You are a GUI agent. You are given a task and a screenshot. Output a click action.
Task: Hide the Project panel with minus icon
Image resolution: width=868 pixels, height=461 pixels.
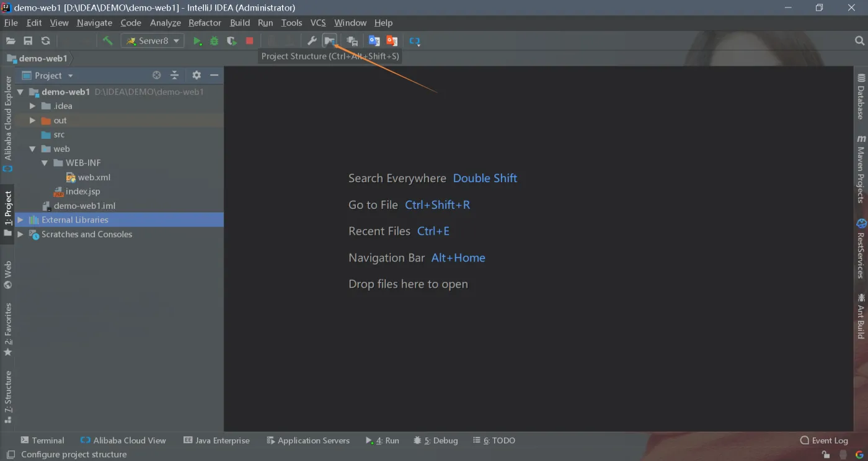(215, 75)
